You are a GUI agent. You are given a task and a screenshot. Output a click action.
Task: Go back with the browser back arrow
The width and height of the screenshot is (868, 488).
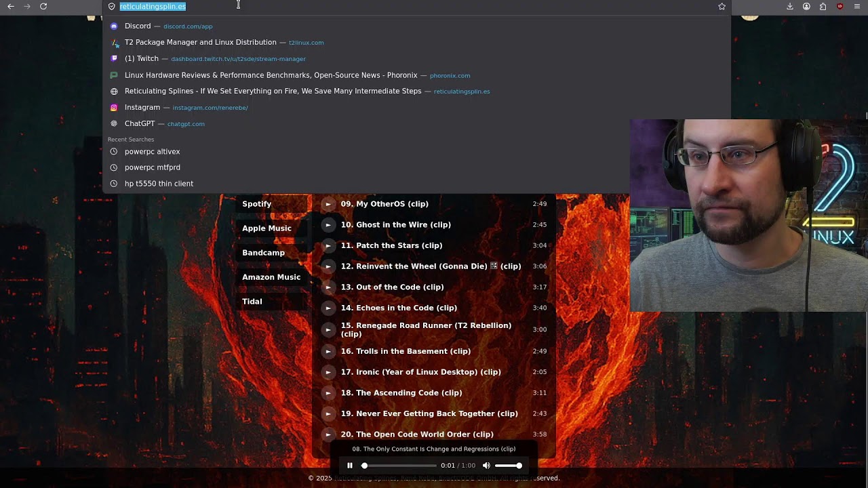(10, 6)
